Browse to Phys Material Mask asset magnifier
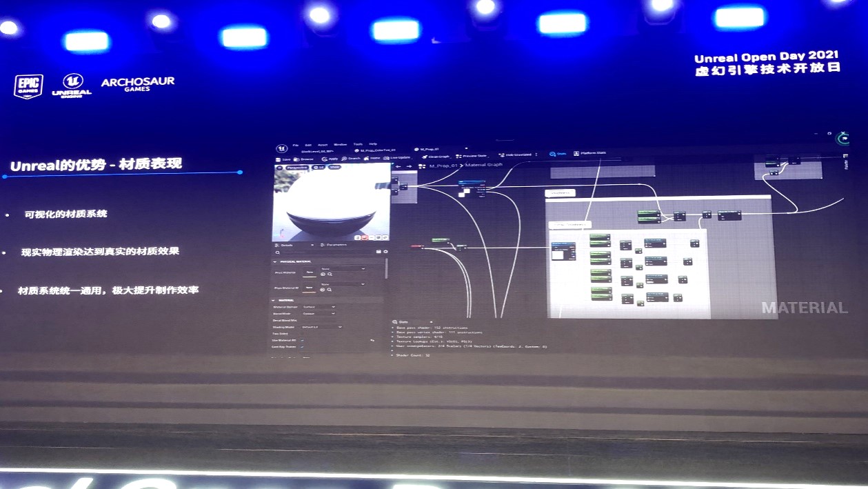The image size is (868, 489). [330, 290]
